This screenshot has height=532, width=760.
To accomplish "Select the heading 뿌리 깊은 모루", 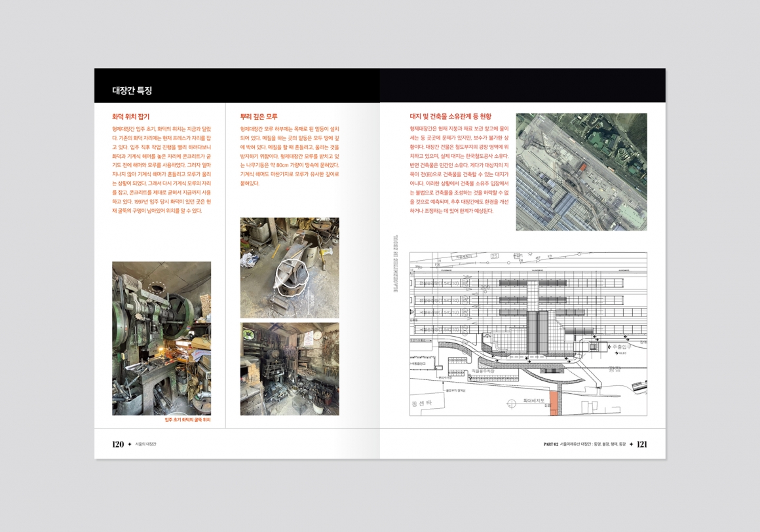I will click(x=259, y=117).
